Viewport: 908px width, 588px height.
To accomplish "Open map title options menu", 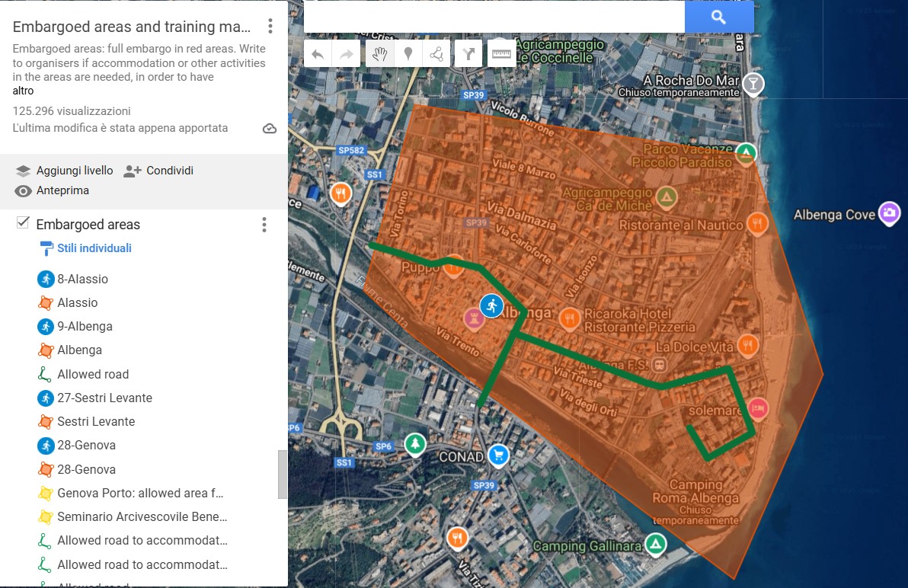I will coord(270,27).
